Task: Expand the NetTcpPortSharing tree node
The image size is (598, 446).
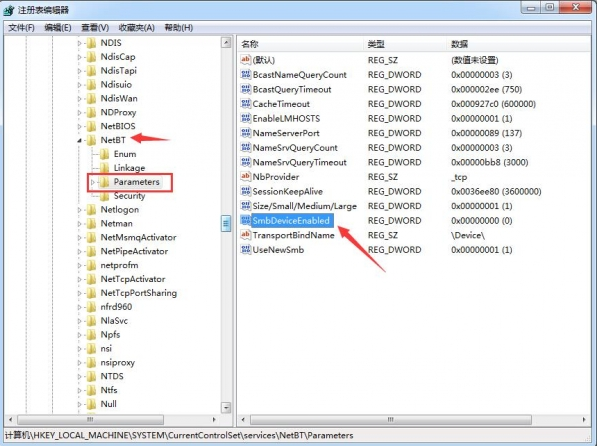Action: pyautogui.click(x=79, y=293)
